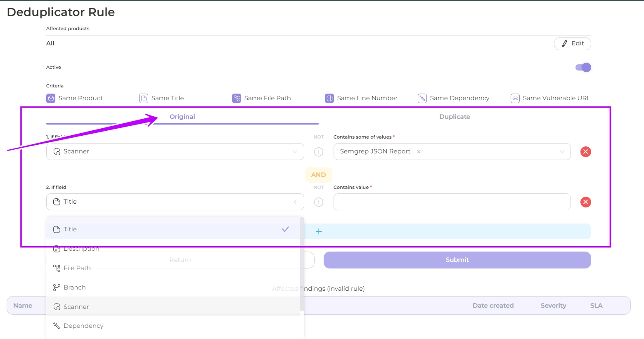
Task: Choose File Path from the dropdown list
Action: click(77, 268)
